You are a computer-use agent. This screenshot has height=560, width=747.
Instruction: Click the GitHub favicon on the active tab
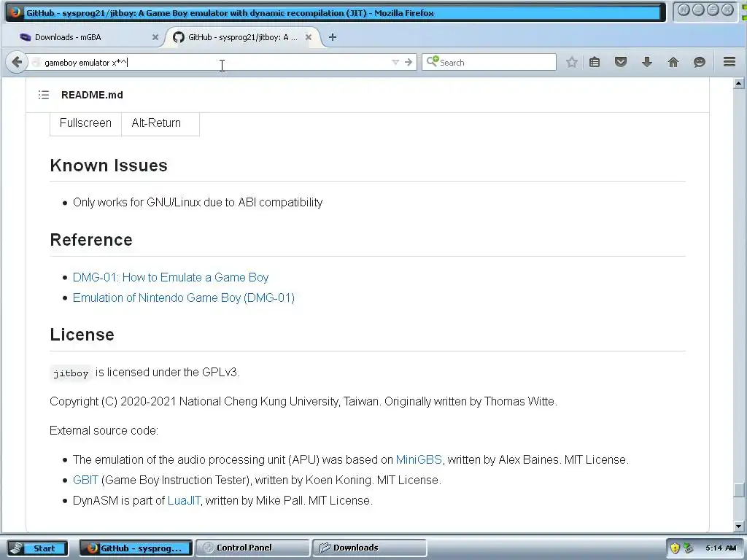point(179,37)
